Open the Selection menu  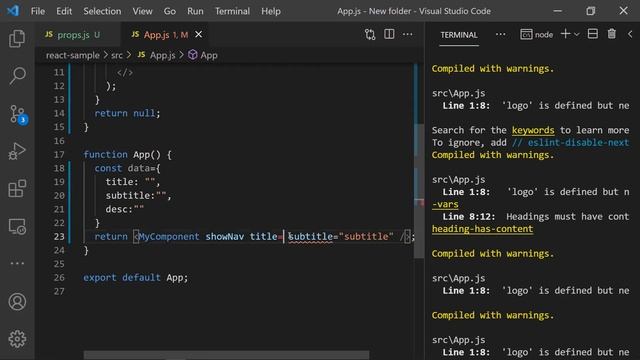[x=102, y=11]
